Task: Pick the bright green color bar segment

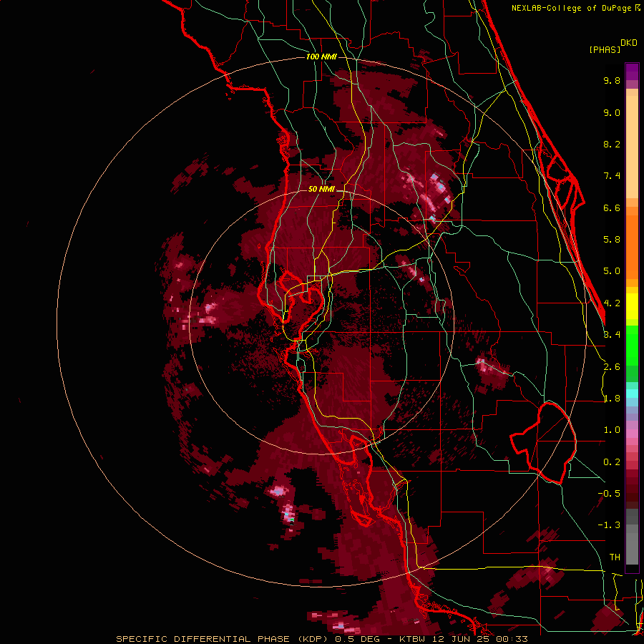Action: 632,345
